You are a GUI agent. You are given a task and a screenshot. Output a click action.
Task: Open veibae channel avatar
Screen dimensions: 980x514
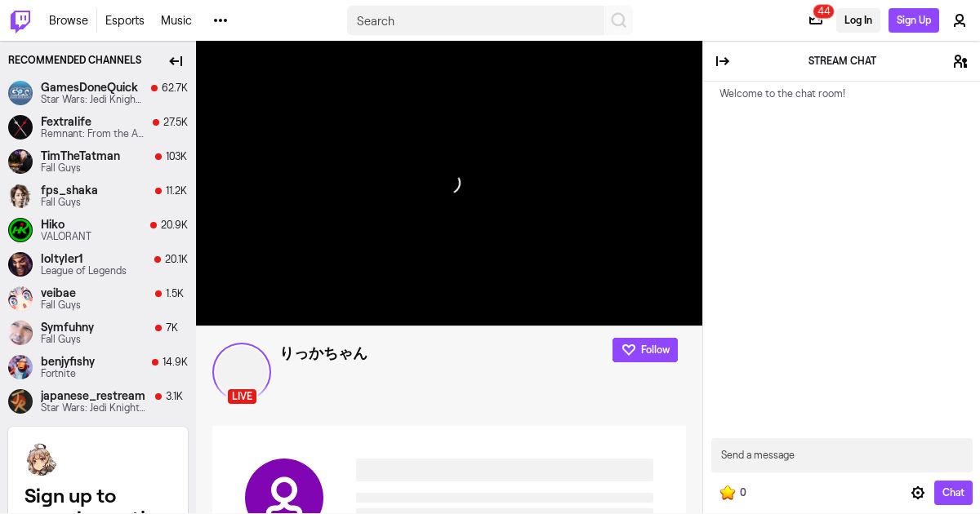click(20, 299)
